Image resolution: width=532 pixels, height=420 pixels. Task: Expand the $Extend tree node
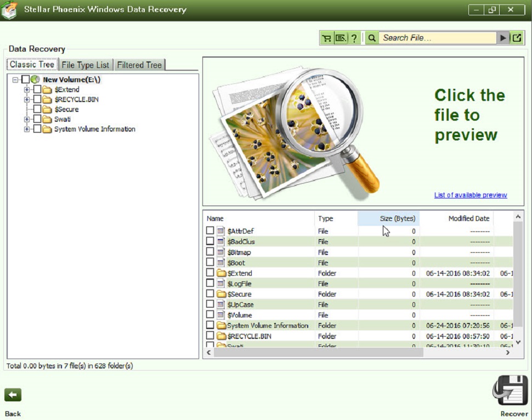(27, 89)
